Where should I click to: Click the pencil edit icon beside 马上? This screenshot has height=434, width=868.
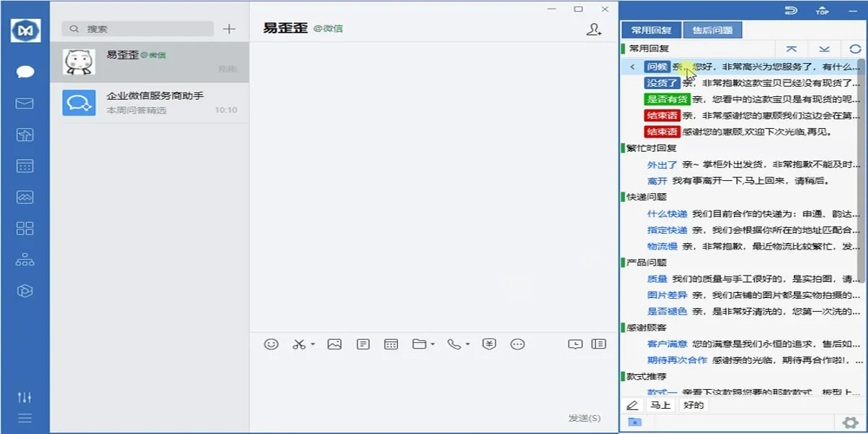pyautogui.click(x=632, y=405)
